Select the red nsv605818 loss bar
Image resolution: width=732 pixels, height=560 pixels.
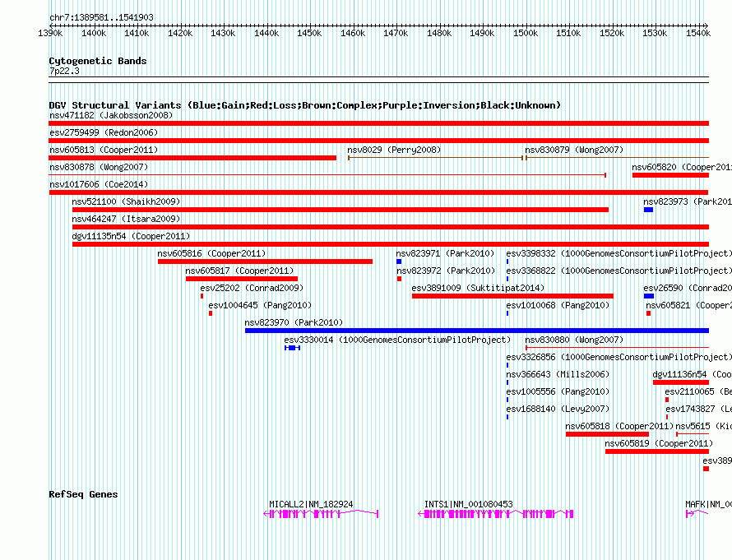coord(607,434)
